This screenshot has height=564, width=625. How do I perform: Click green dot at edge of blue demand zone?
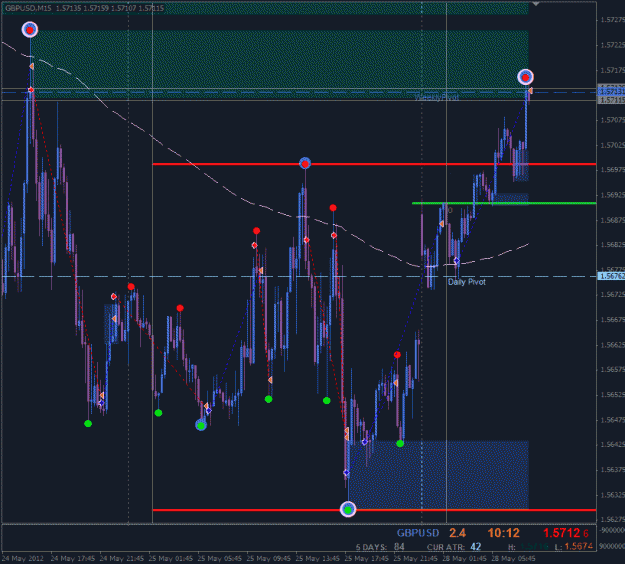[400, 443]
